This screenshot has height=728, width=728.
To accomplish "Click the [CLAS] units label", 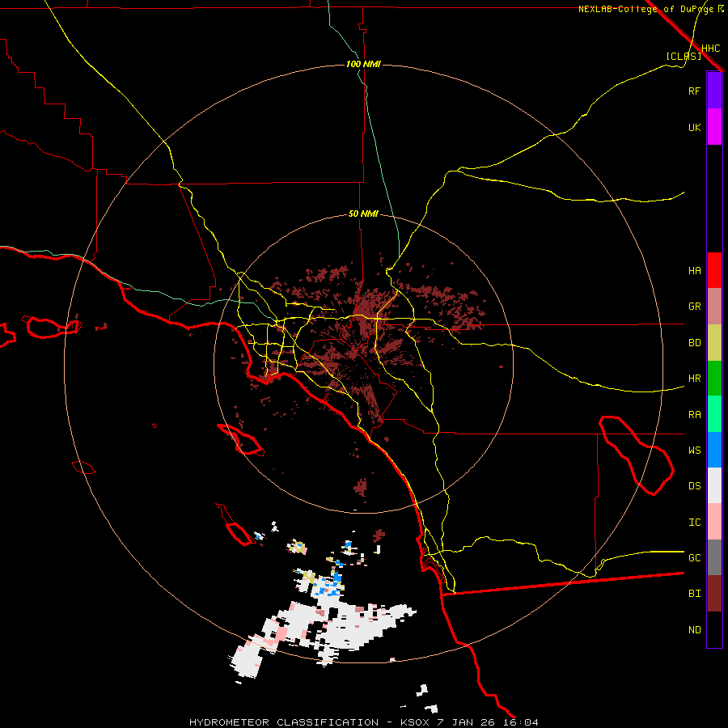I will click(684, 56).
